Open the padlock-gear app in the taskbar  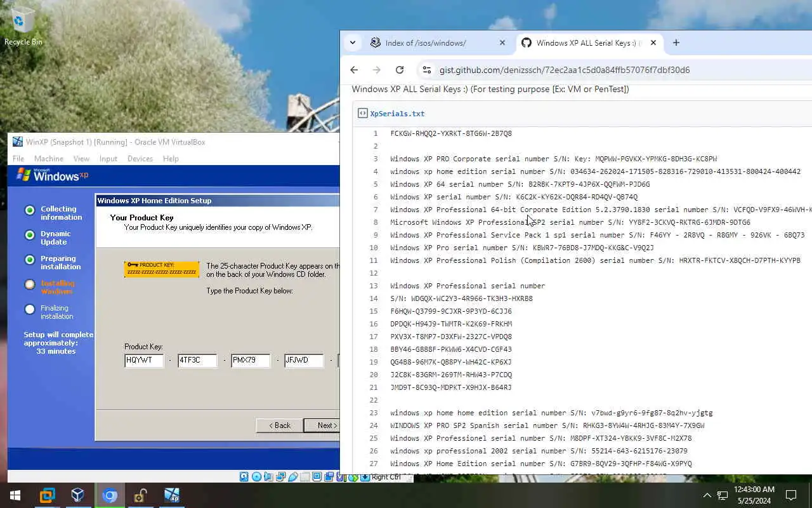coord(140,495)
